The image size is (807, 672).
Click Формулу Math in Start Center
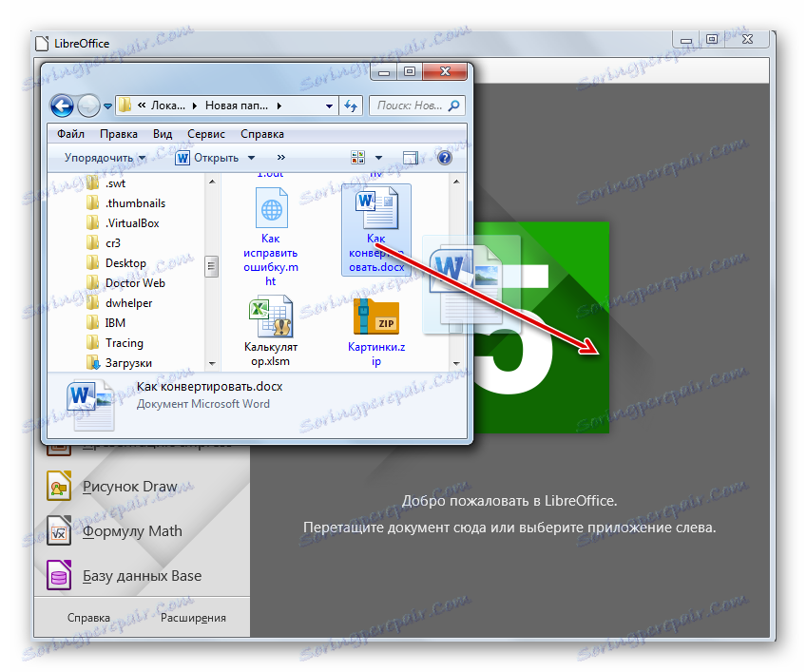(x=132, y=531)
